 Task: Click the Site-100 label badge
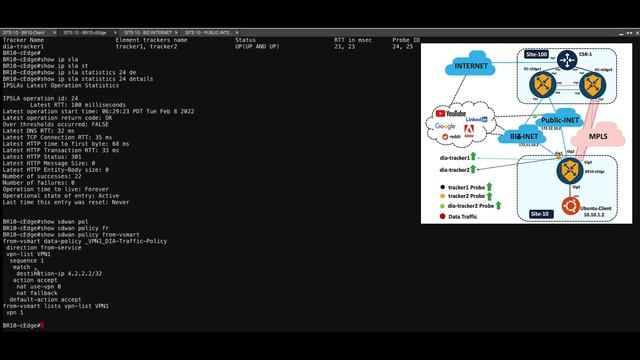(536, 54)
